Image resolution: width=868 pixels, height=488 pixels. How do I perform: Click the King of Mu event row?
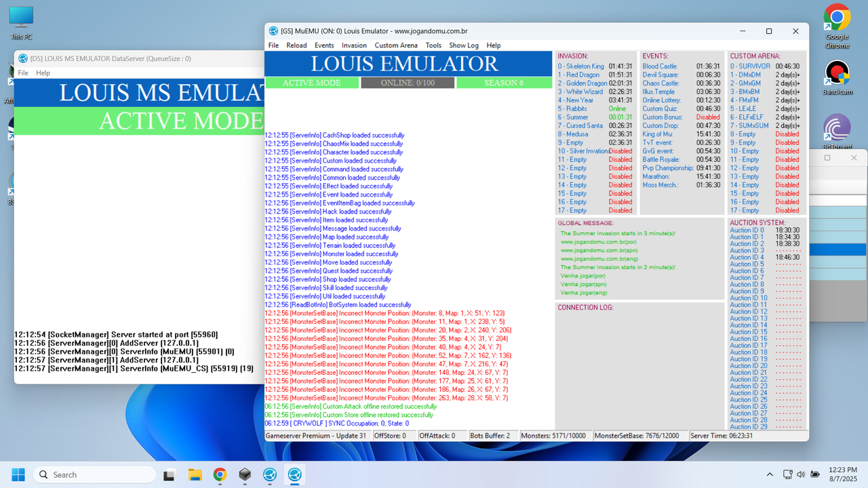(x=682, y=134)
